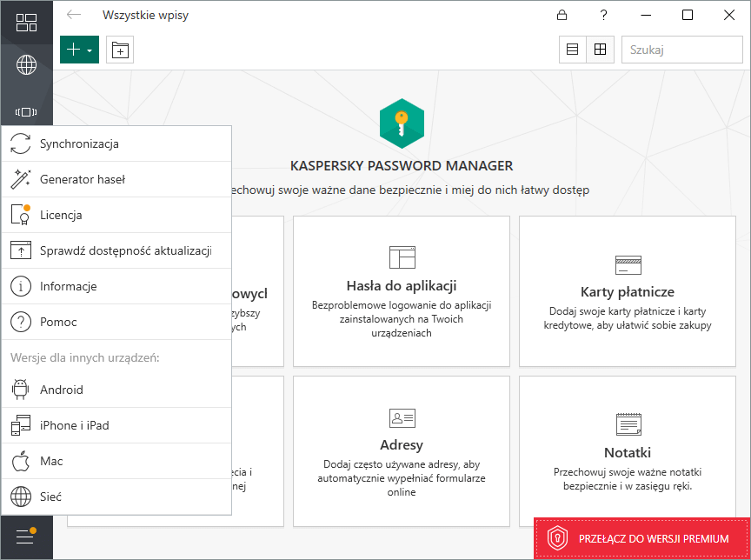Click the Apple logo icon
Viewport: 751px width, 560px height.
(x=21, y=461)
